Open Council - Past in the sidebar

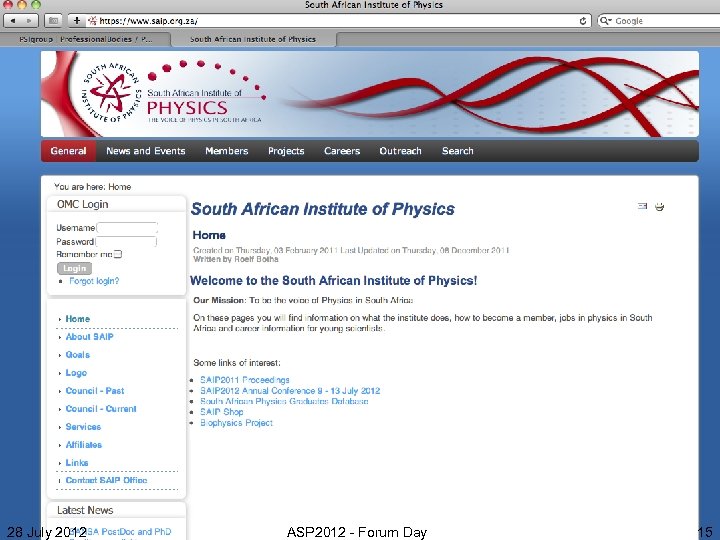tap(95, 391)
